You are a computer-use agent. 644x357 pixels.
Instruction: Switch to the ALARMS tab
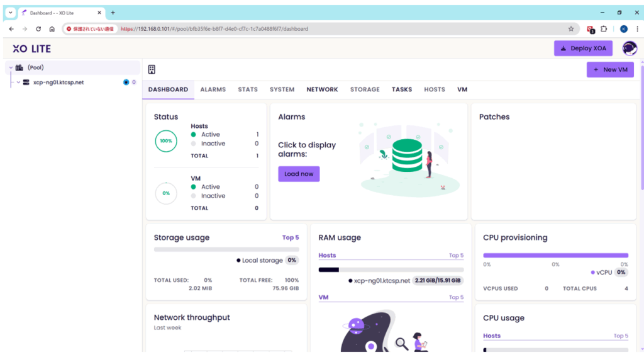(213, 89)
